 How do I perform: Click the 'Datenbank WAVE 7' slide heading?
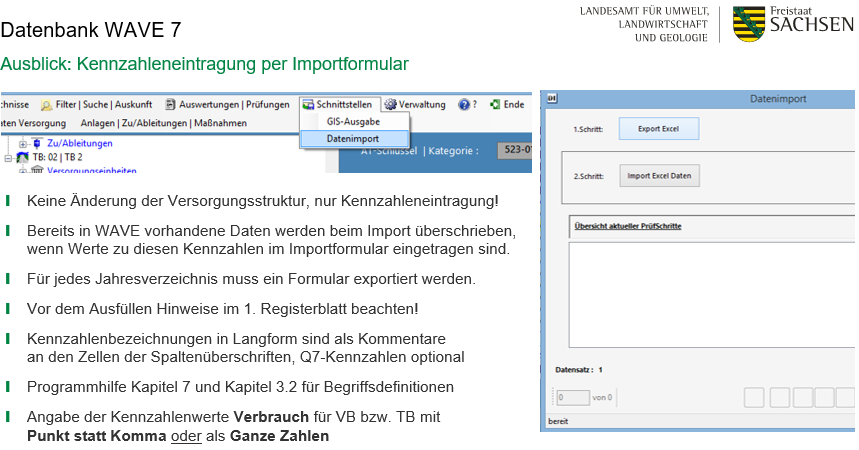91,30
